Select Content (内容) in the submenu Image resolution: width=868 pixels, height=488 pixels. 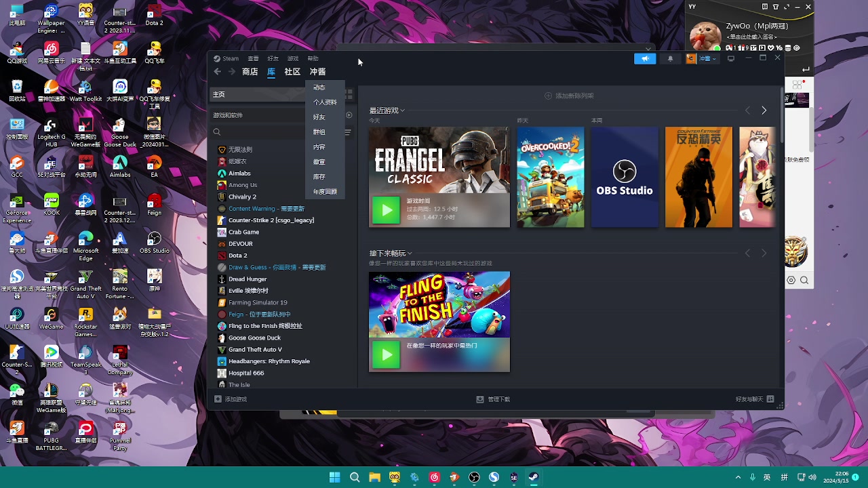point(319,147)
